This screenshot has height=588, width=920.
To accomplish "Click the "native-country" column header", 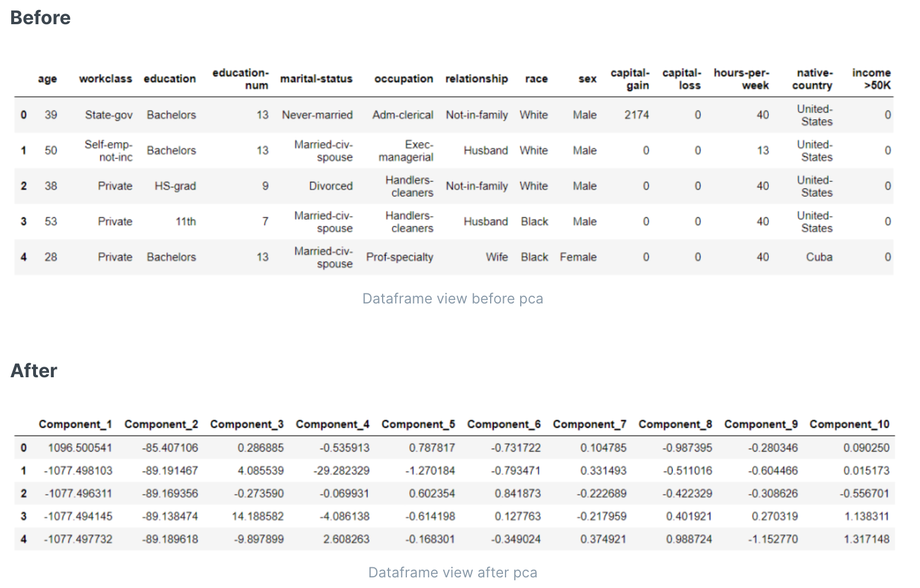I will (x=813, y=79).
